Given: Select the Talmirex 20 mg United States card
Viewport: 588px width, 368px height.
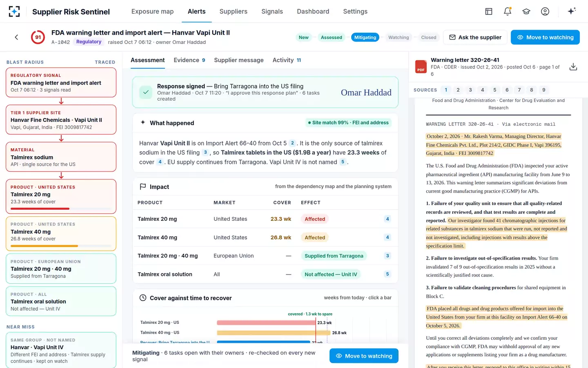Looking at the screenshot, I should tap(61, 197).
